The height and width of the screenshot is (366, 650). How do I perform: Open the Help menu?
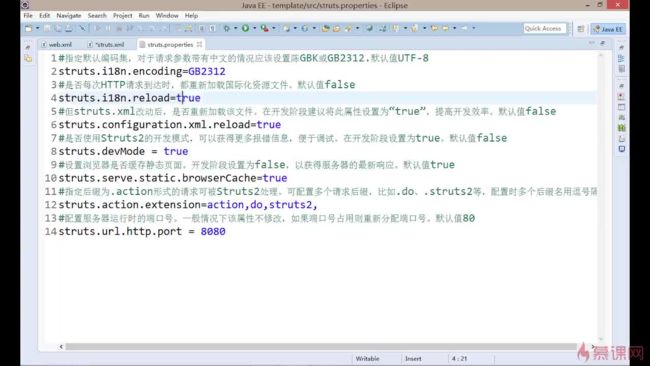point(191,16)
